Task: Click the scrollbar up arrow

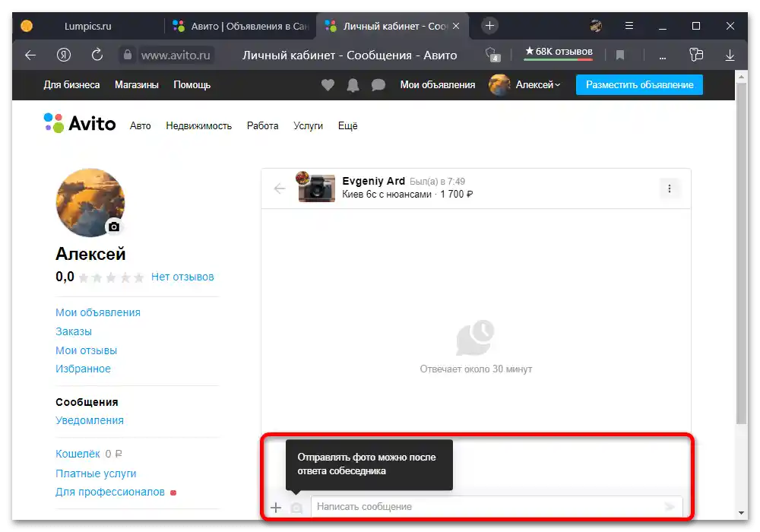Action: tap(741, 77)
